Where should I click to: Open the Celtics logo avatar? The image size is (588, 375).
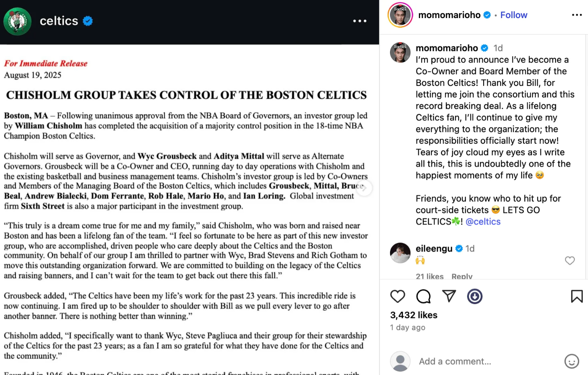coord(18,21)
